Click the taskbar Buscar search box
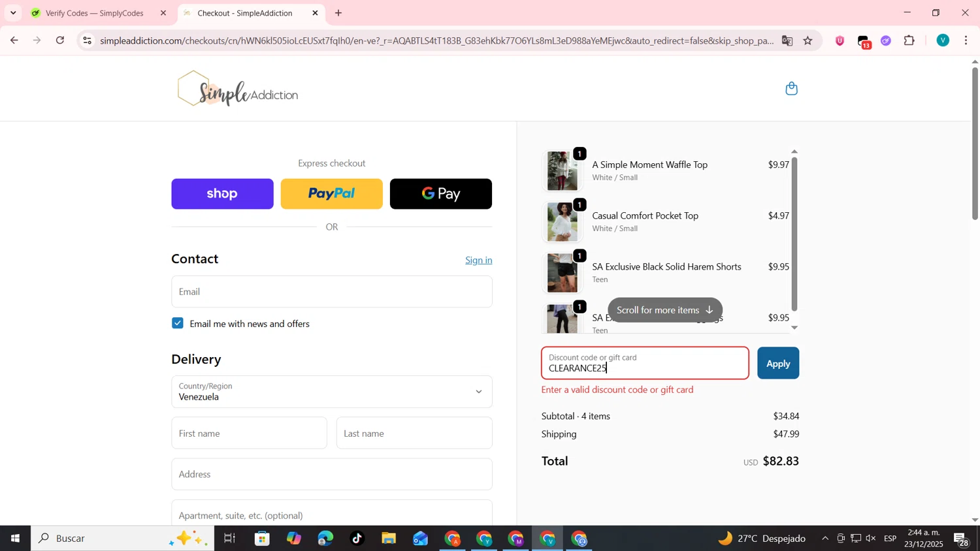The image size is (980, 551). (123, 539)
